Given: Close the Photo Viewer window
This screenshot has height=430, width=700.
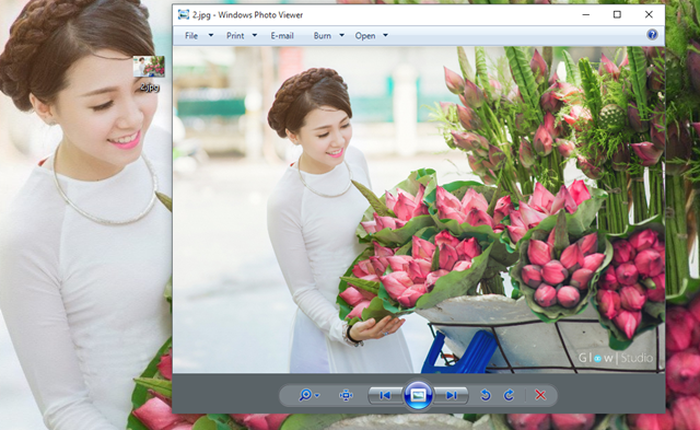Looking at the screenshot, I should tap(649, 15).
